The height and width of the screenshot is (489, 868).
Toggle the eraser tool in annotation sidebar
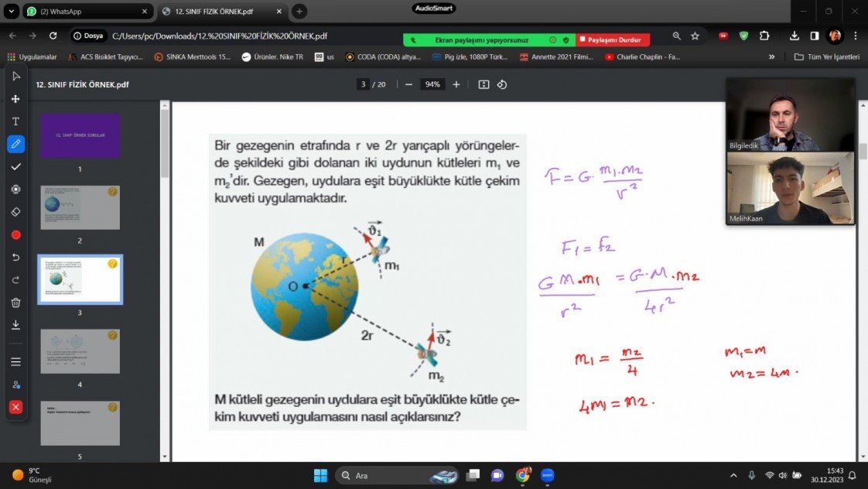pyautogui.click(x=15, y=211)
